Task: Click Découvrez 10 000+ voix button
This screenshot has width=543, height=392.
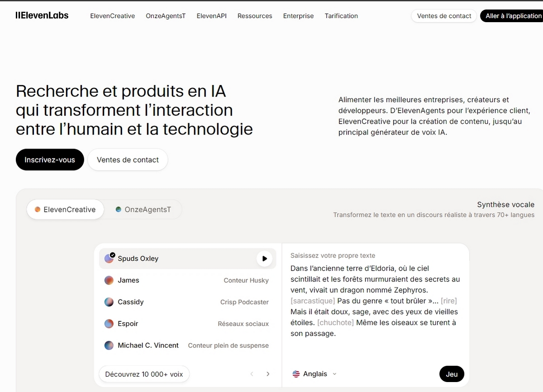Action: click(144, 374)
